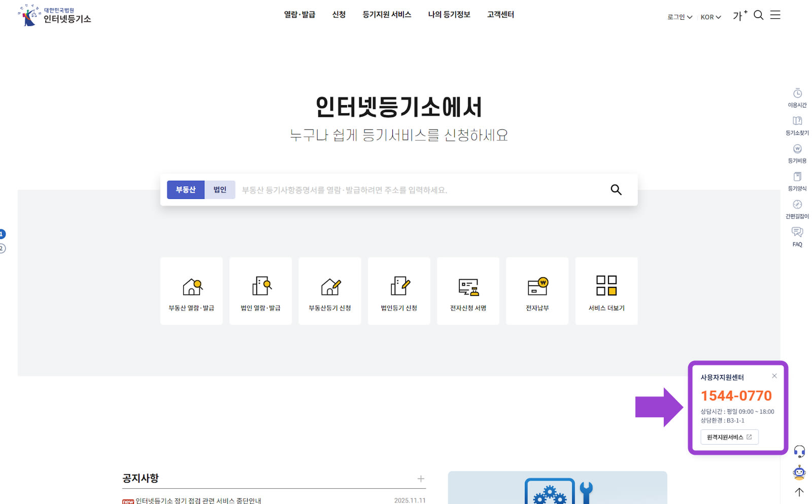Open the 고객센터 menu
The image size is (812, 504).
click(500, 15)
